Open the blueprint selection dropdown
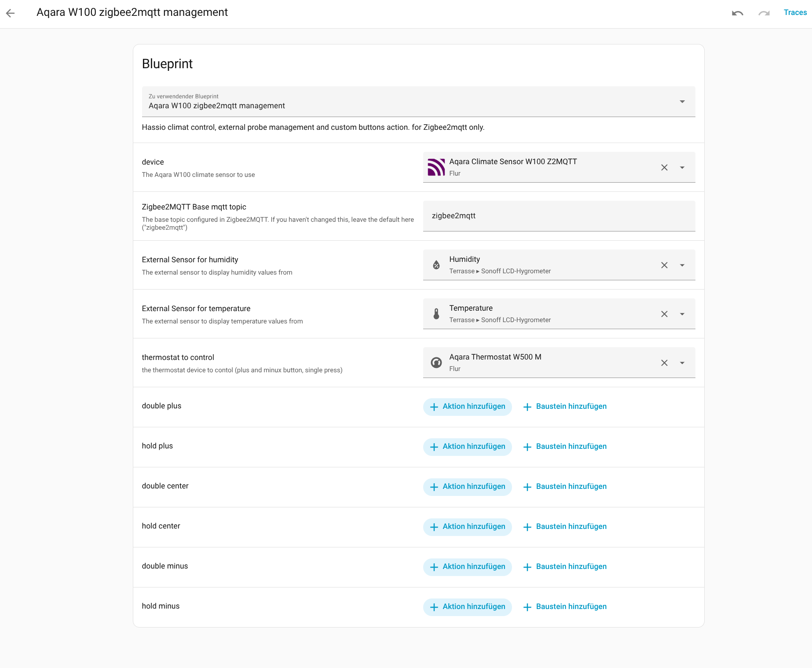The width and height of the screenshot is (812, 668). tap(682, 102)
